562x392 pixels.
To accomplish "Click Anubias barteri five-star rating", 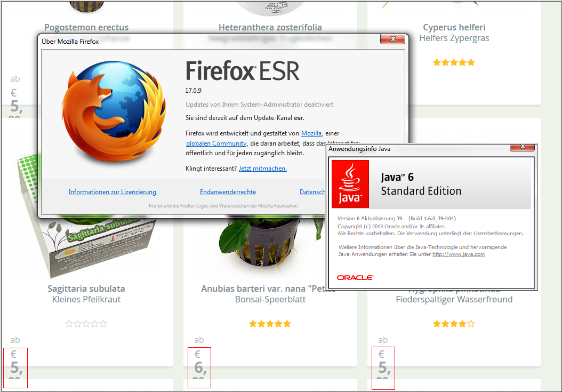I will click(270, 324).
